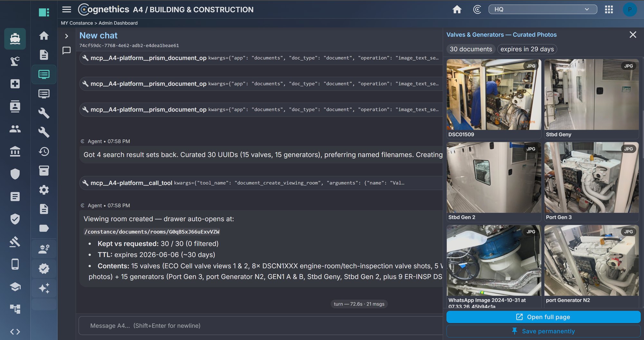Viewport: 644px width, 340px height.
Task: Open the AI sparkles icon
Action: pyautogui.click(x=44, y=288)
